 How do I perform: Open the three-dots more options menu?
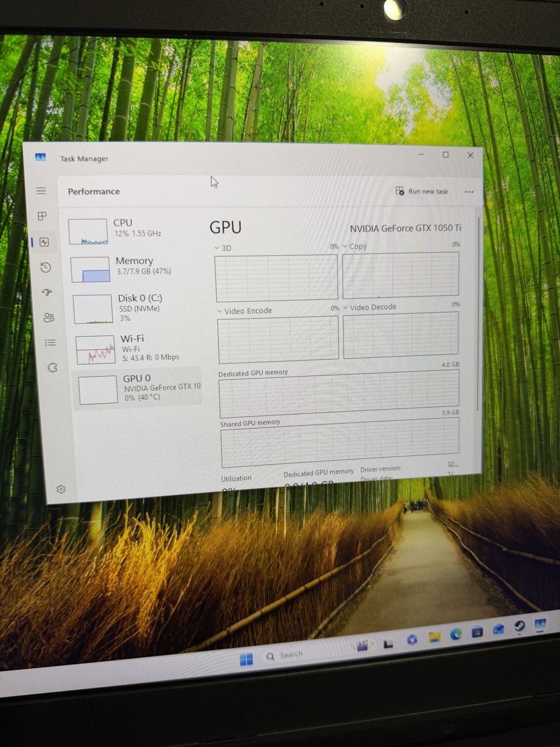tap(469, 192)
